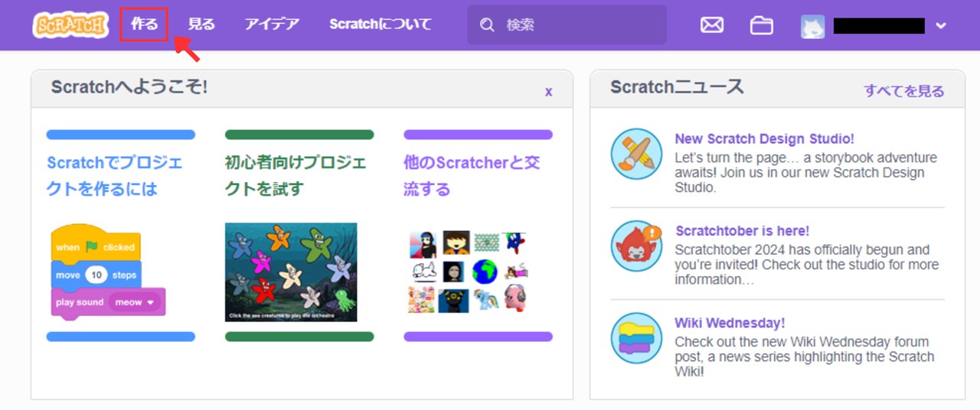Open the アイデア (Ideas) menu item

click(272, 24)
